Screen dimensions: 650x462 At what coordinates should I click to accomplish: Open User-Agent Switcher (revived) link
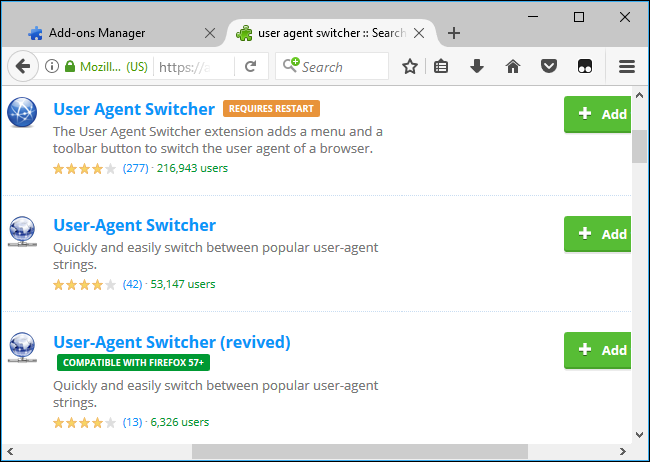[x=172, y=342]
